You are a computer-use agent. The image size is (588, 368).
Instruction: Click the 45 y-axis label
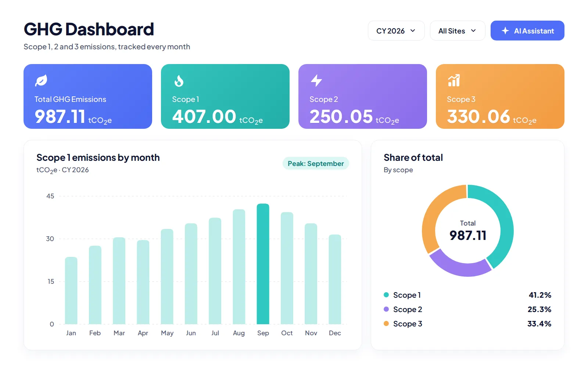pyautogui.click(x=50, y=196)
